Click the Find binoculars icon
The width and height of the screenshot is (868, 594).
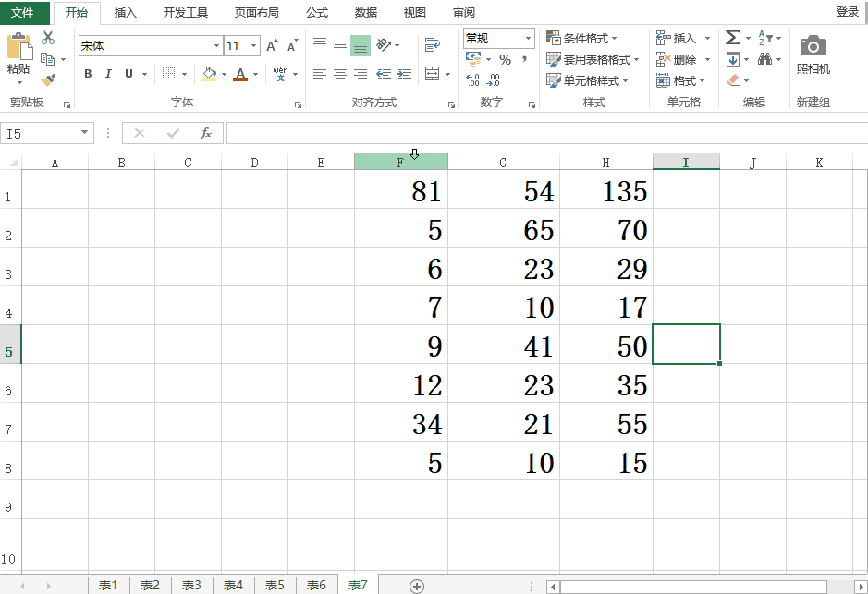pyautogui.click(x=765, y=59)
